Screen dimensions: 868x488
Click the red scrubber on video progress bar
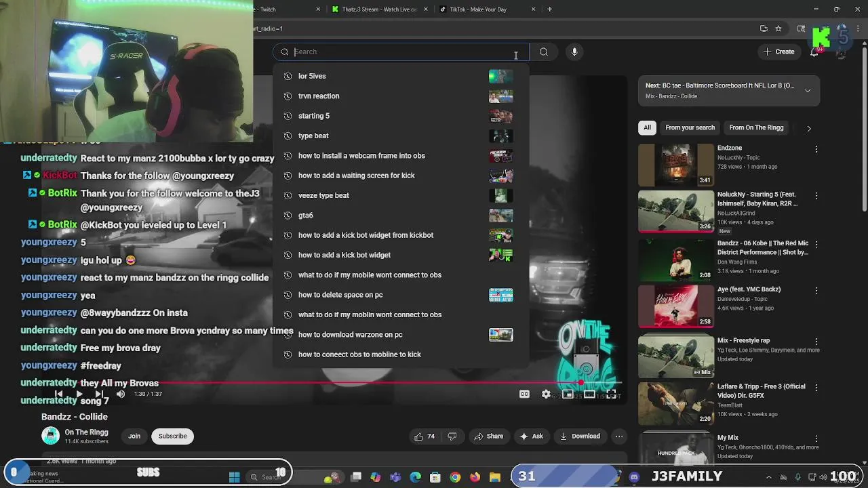click(x=580, y=383)
